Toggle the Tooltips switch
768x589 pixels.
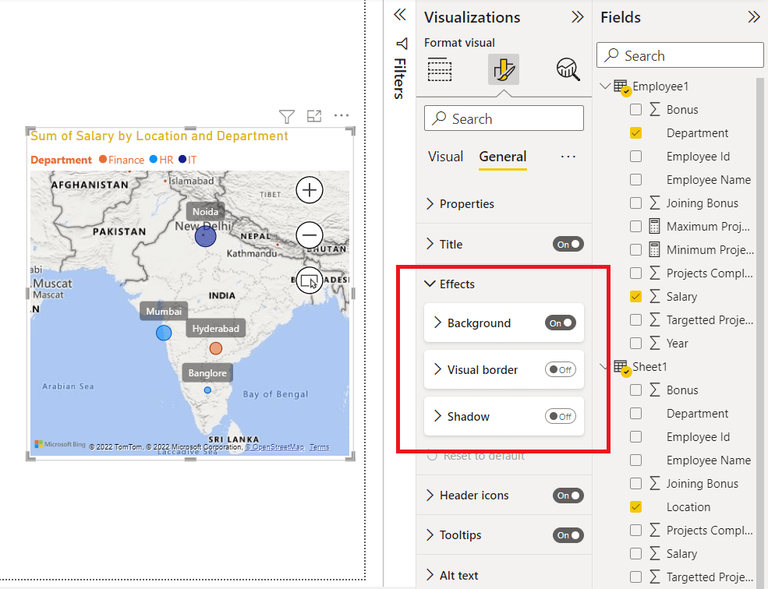[568, 535]
